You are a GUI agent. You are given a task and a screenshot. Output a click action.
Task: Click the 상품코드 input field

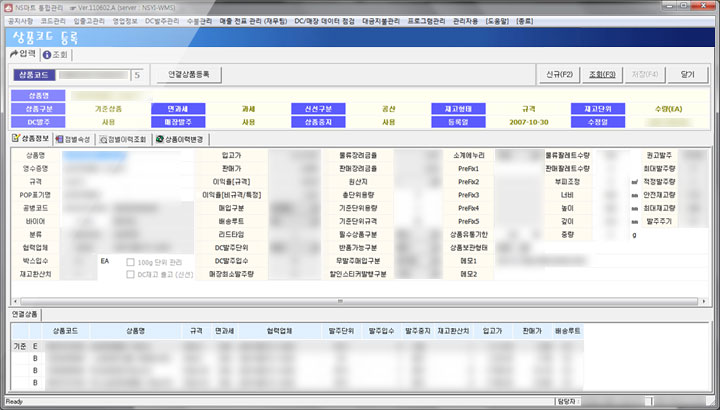coord(93,75)
